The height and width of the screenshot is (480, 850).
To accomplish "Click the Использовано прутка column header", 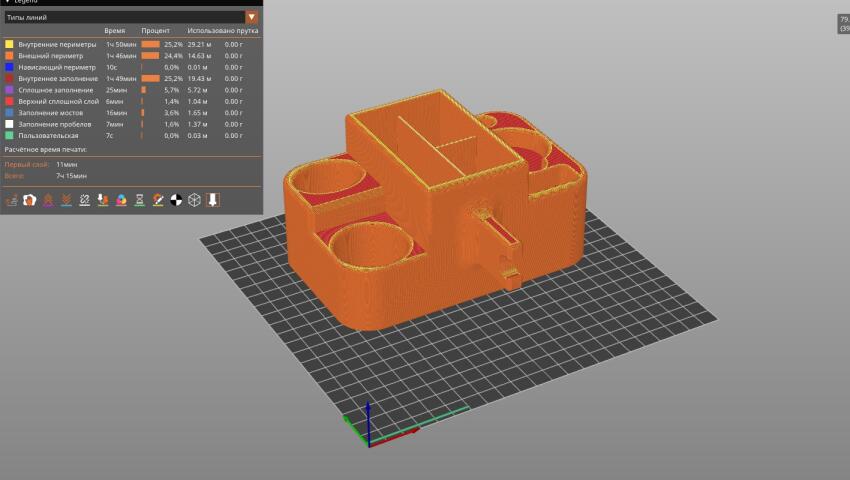I will tap(223, 31).
